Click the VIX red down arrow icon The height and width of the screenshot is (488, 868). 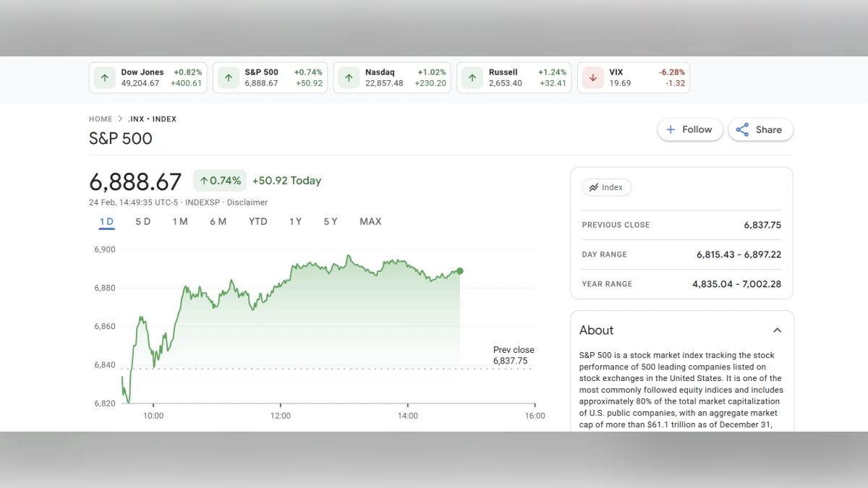tap(593, 77)
